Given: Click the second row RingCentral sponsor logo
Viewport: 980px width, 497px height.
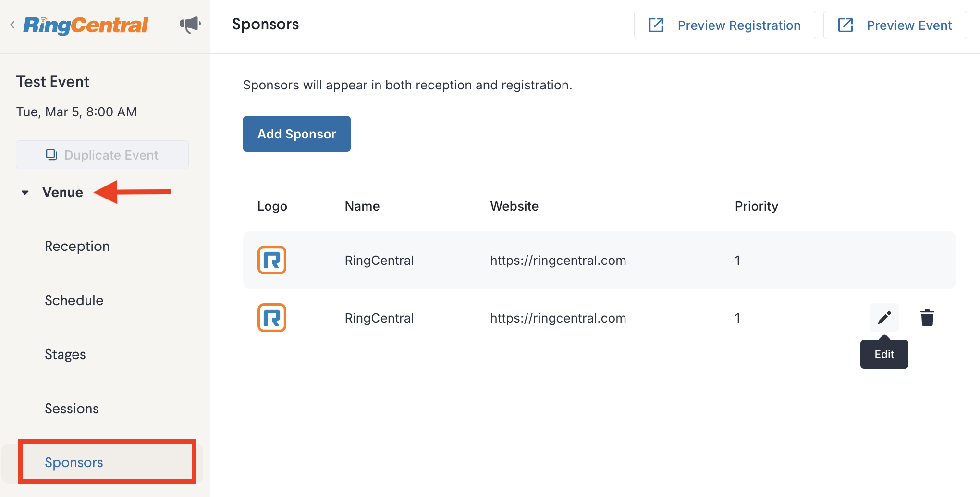Looking at the screenshot, I should point(272,318).
